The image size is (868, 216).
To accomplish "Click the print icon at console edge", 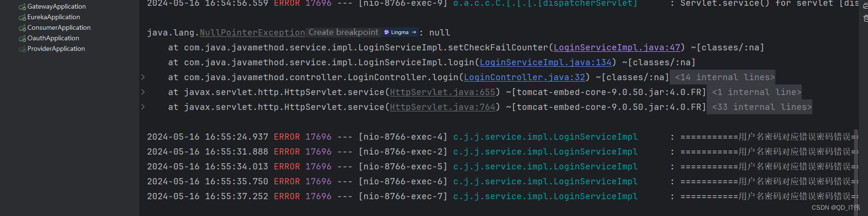I will tap(866, 5).
